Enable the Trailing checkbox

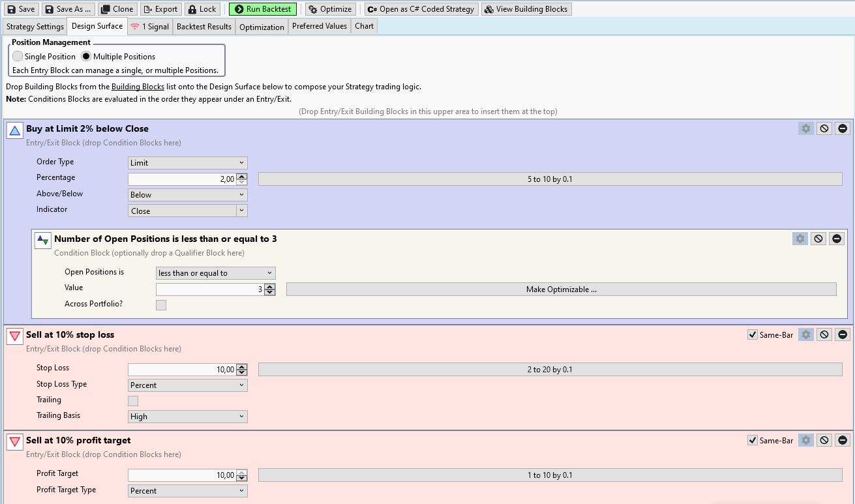[x=133, y=401]
